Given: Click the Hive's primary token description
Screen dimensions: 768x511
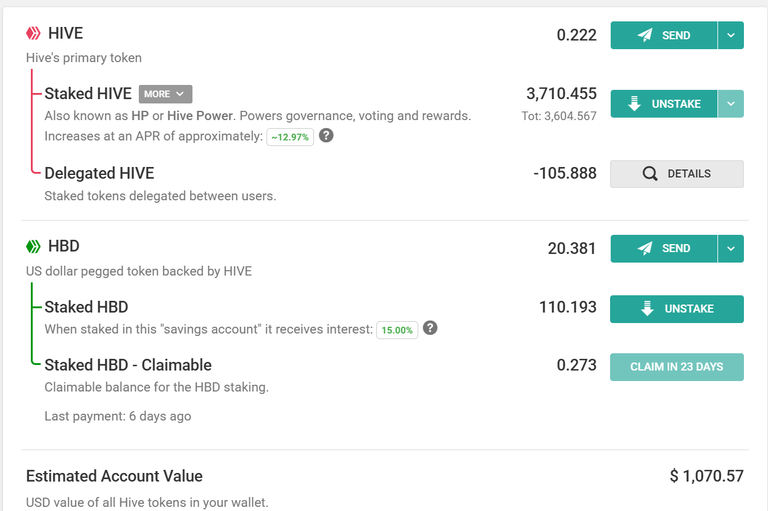Looking at the screenshot, I should (84, 58).
